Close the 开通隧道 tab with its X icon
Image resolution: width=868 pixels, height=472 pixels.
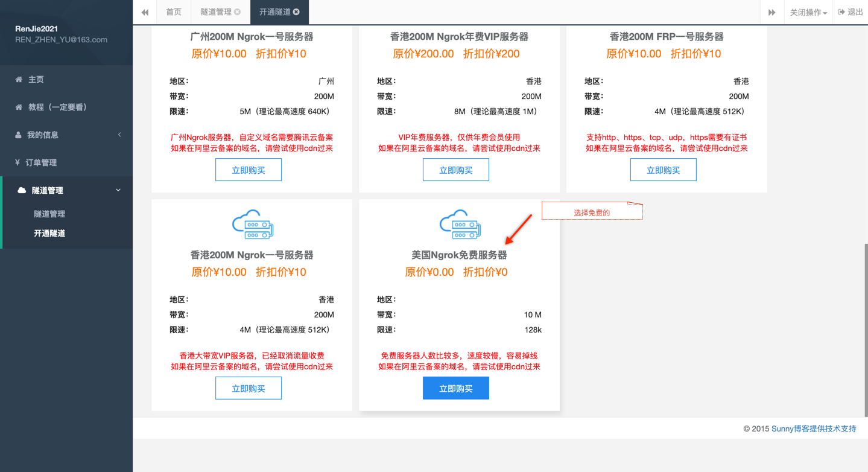coord(296,12)
